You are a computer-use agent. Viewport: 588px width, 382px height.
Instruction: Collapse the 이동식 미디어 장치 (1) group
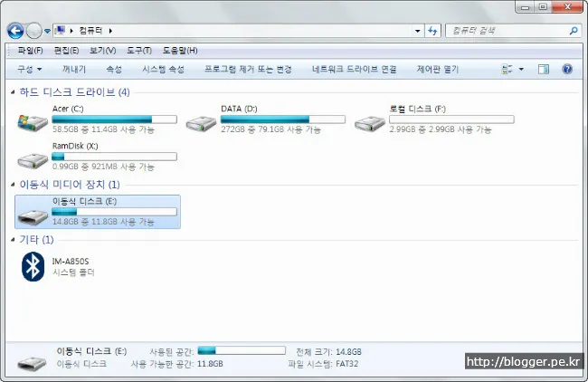coord(13,185)
